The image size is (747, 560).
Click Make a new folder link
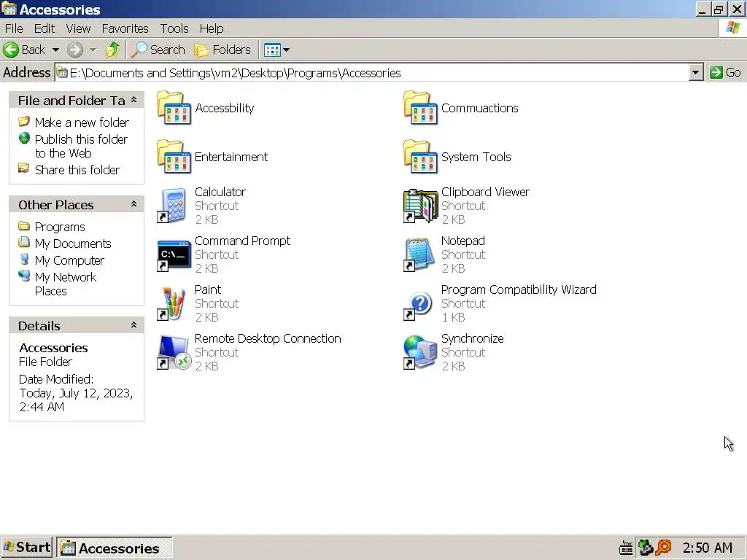tap(82, 122)
